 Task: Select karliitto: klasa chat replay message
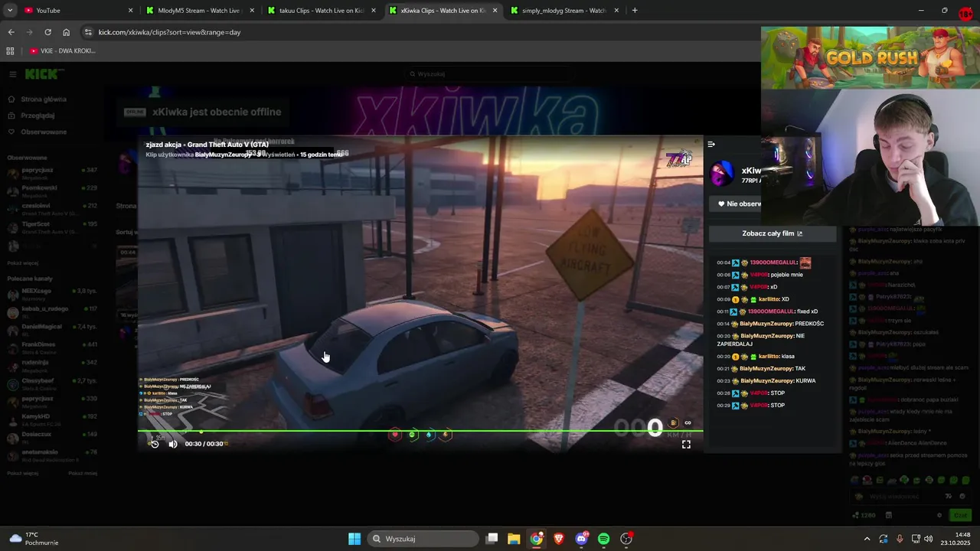[x=756, y=357]
